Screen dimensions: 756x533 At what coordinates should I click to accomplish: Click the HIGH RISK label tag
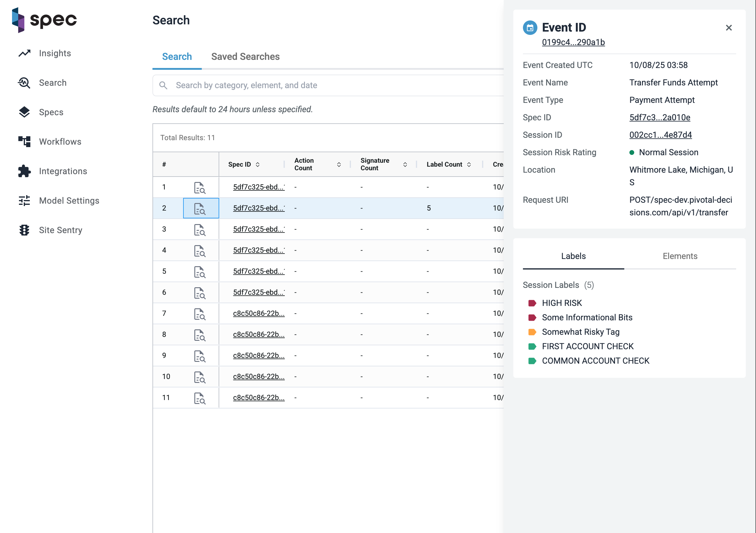[x=561, y=303]
